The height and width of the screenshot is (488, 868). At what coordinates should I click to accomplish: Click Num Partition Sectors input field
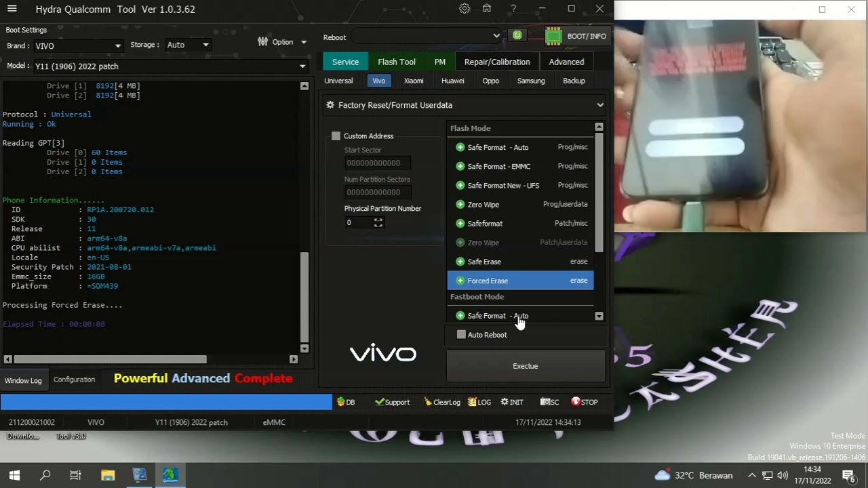[x=377, y=192]
